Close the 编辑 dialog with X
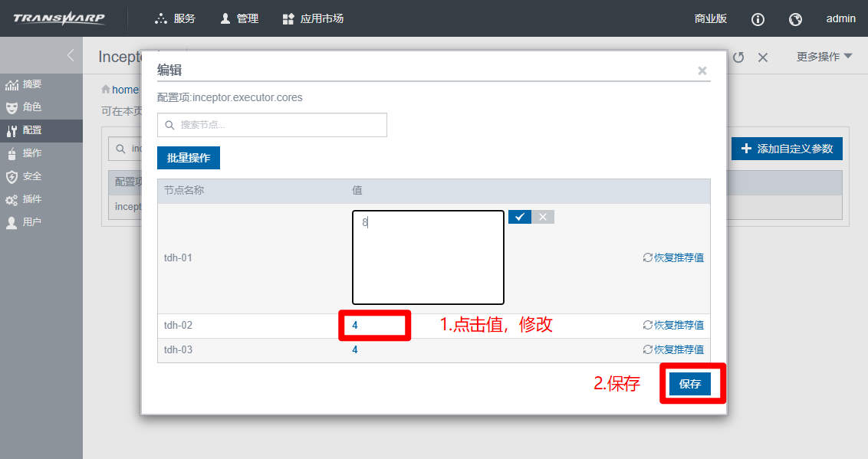 [x=702, y=70]
